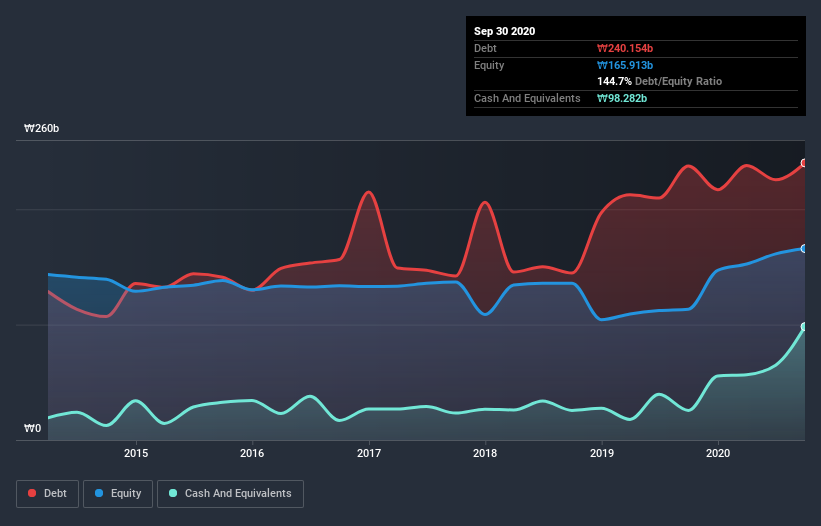Click the 2020 x-axis label
This screenshot has width=821, height=526.
(718, 453)
